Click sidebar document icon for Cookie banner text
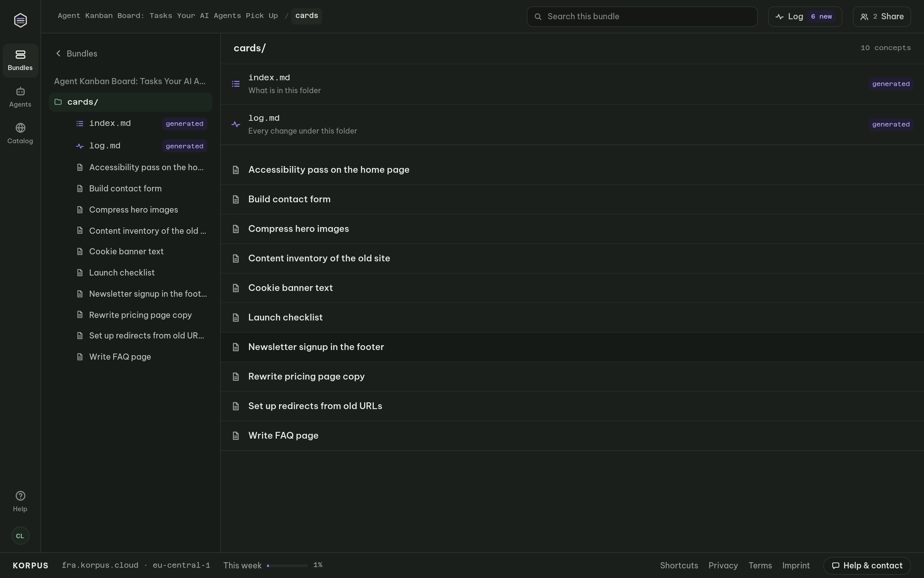 [x=80, y=251]
